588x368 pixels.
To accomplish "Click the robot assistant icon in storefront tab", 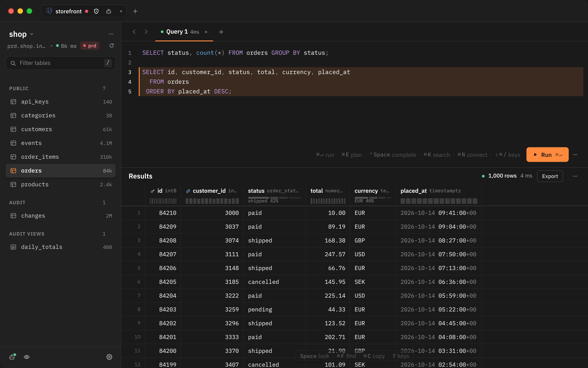I will (109, 11).
